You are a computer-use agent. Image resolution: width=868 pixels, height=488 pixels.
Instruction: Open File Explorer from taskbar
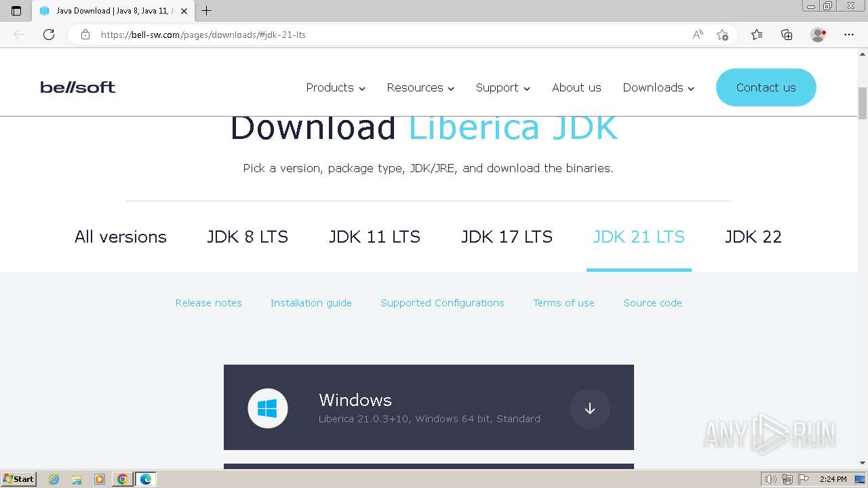[77, 479]
